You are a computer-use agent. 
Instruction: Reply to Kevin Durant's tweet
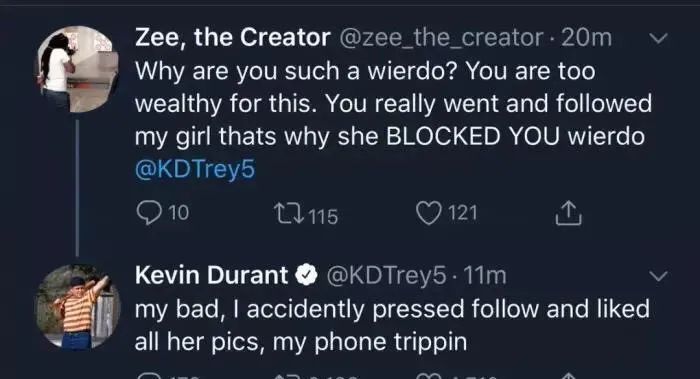[149, 376]
